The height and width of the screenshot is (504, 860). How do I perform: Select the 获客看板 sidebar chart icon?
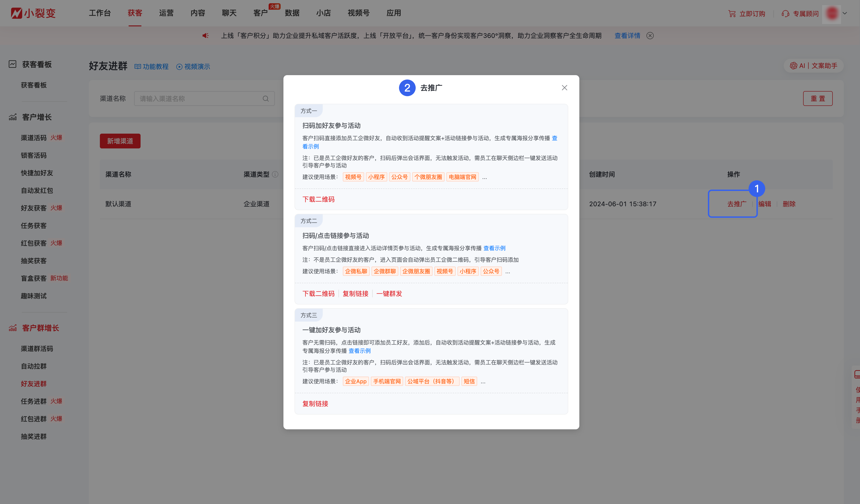(x=12, y=64)
